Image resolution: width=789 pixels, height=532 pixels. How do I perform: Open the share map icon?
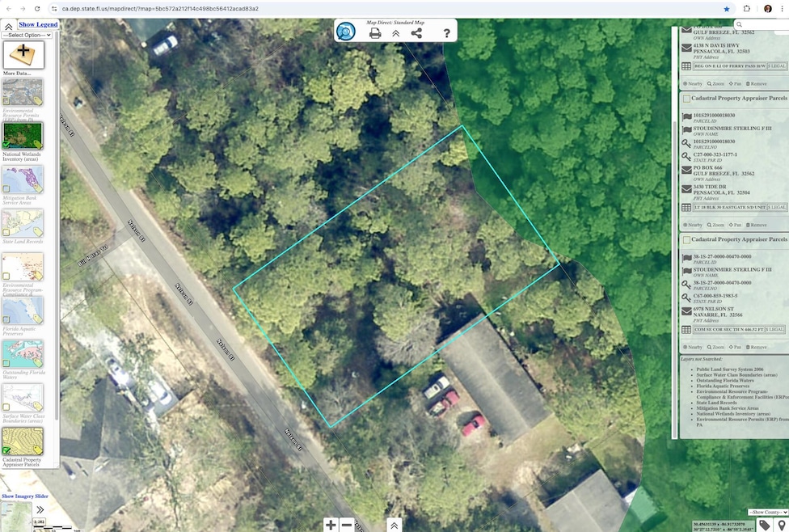point(416,33)
